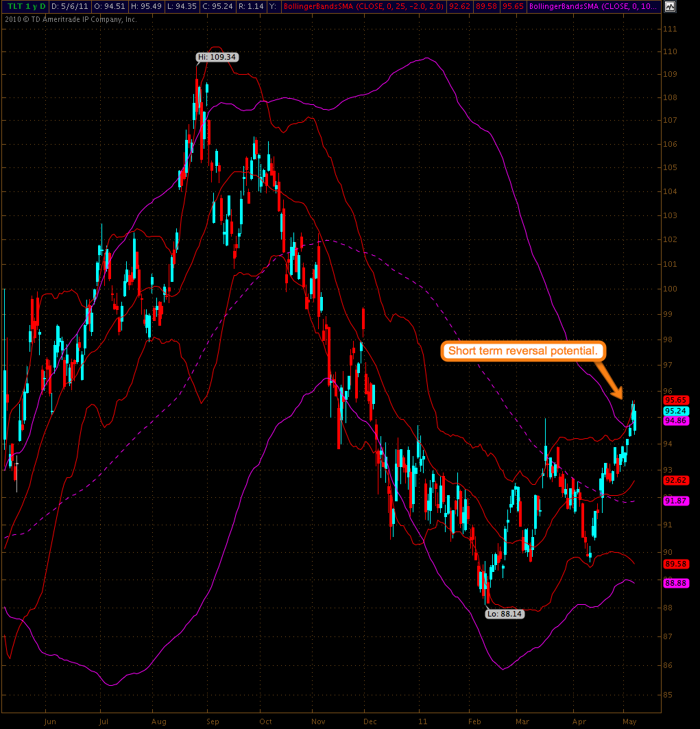
Task: Click the TLT 1 y D symbol label
Action: tap(23, 7)
